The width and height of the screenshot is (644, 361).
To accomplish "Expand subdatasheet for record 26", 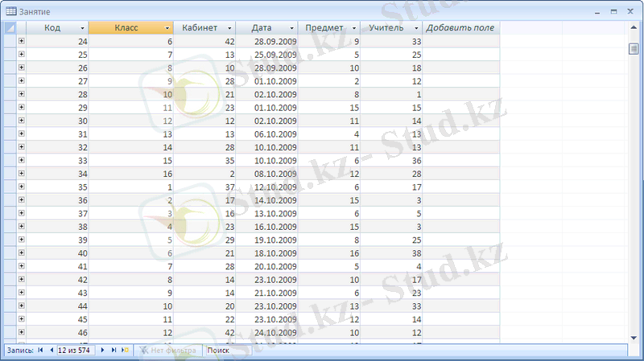I will 22,68.
